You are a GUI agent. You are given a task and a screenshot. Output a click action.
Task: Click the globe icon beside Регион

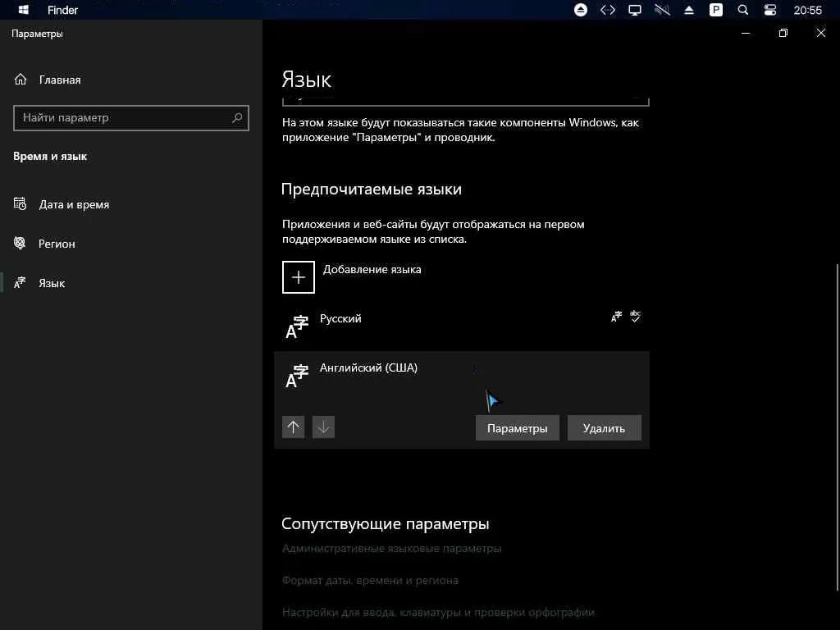pos(20,243)
